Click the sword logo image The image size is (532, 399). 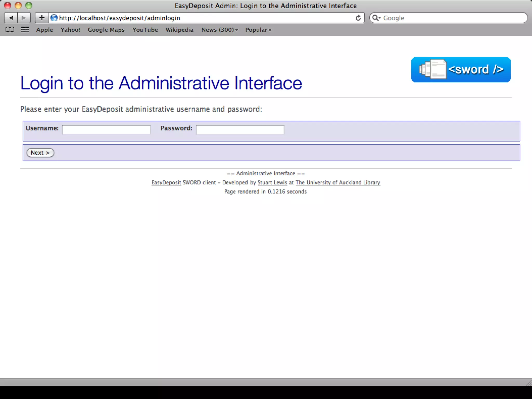point(461,70)
